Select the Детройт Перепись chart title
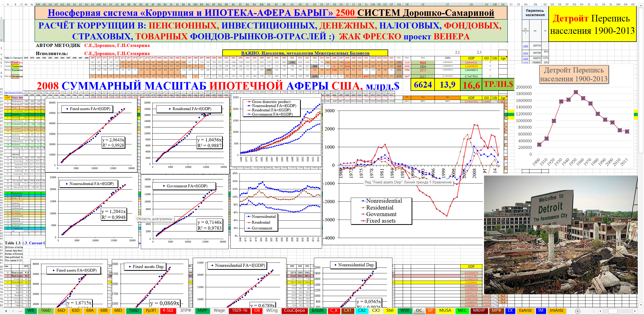The height and width of the screenshot is (315, 644). tap(574, 74)
